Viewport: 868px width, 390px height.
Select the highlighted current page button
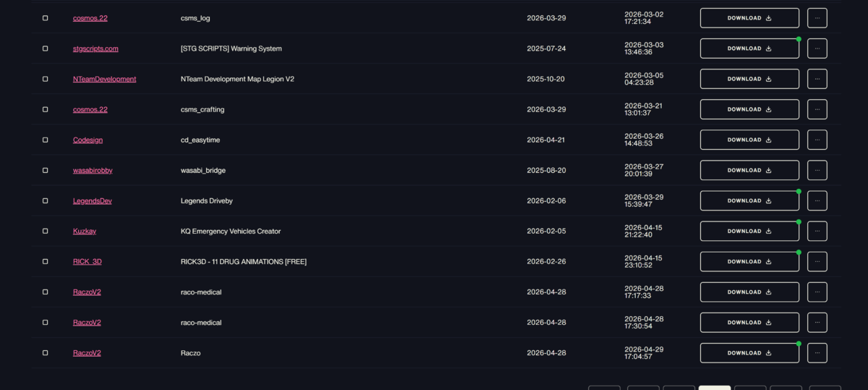tap(715, 388)
